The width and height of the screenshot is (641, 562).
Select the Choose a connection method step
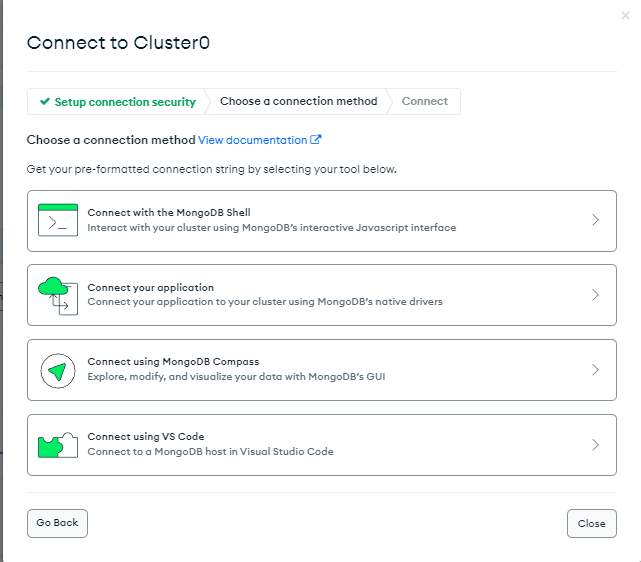[x=298, y=101]
